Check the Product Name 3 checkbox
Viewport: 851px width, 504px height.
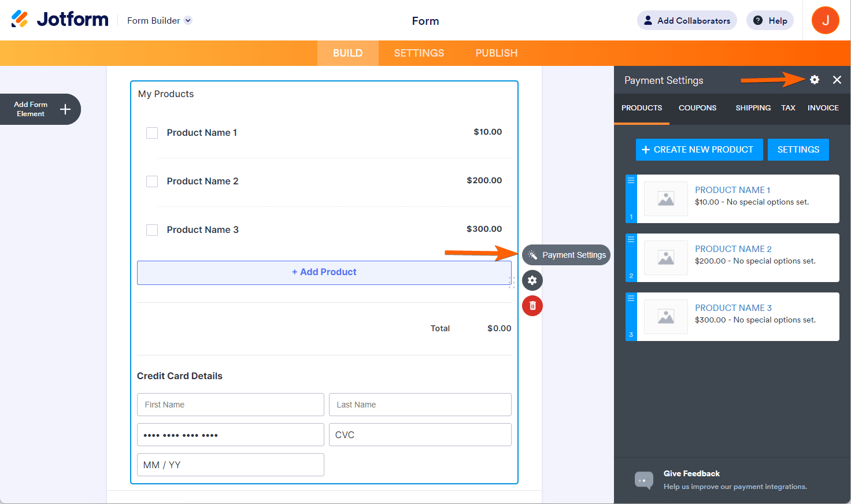[152, 230]
